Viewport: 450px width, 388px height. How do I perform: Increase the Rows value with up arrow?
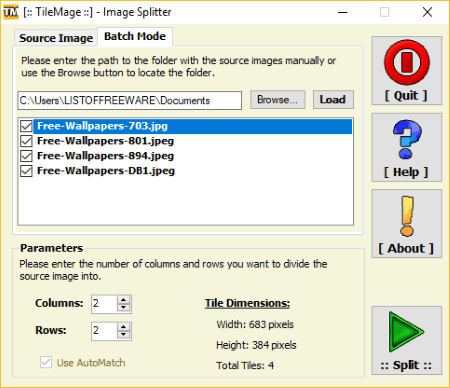coord(124,327)
